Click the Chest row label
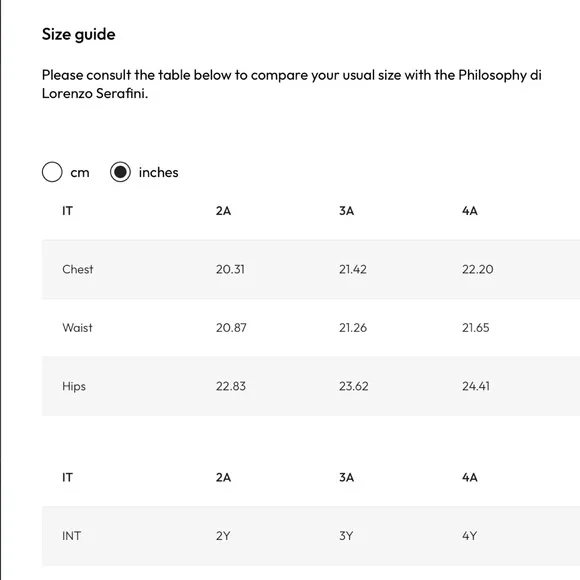The image size is (580, 580). click(78, 269)
